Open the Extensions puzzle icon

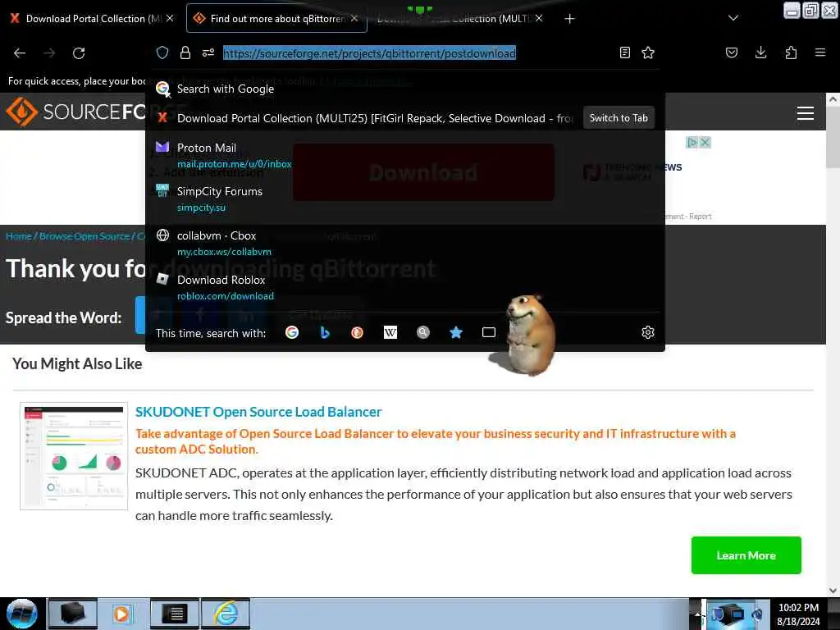(791, 52)
